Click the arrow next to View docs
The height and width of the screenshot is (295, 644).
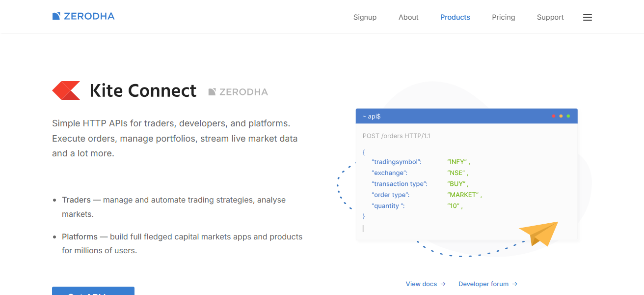(x=444, y=284)
